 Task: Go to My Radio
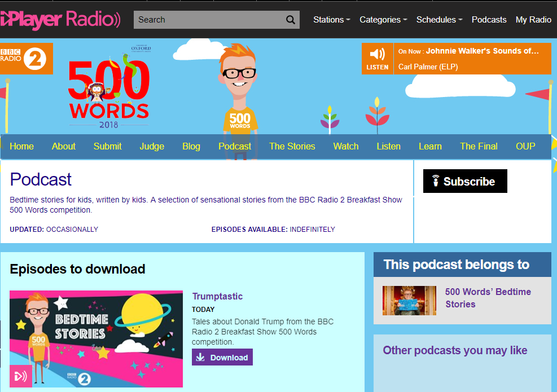[533, 20]
